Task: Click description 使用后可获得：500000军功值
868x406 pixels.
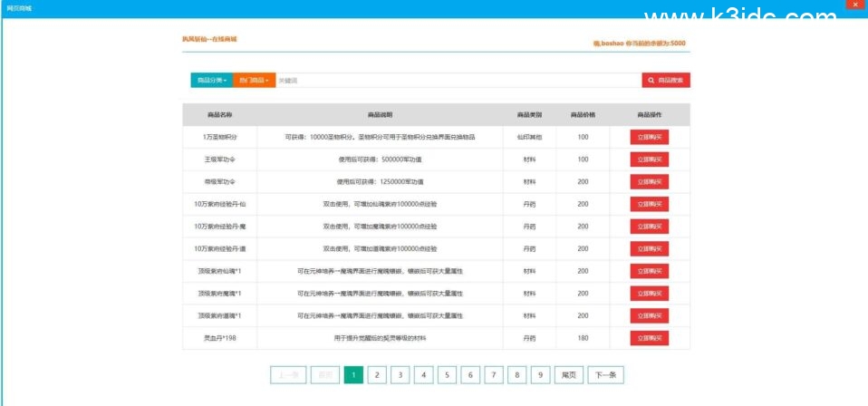Action: click(380, 159)
